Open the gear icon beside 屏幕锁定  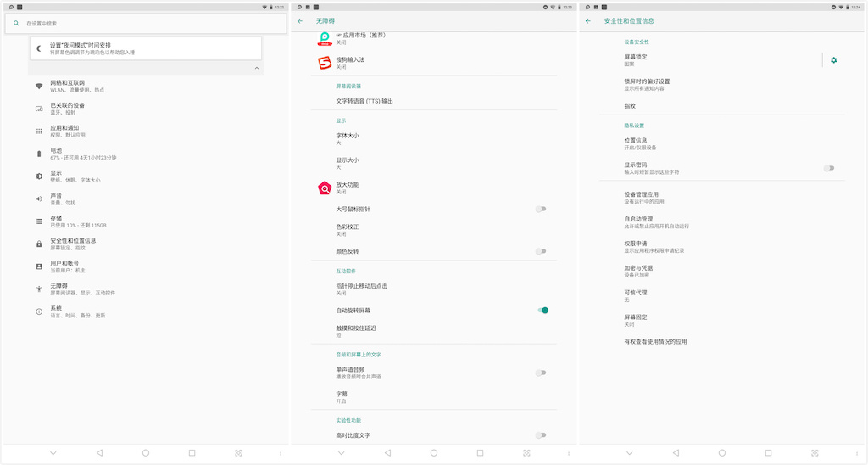[833, 60]
